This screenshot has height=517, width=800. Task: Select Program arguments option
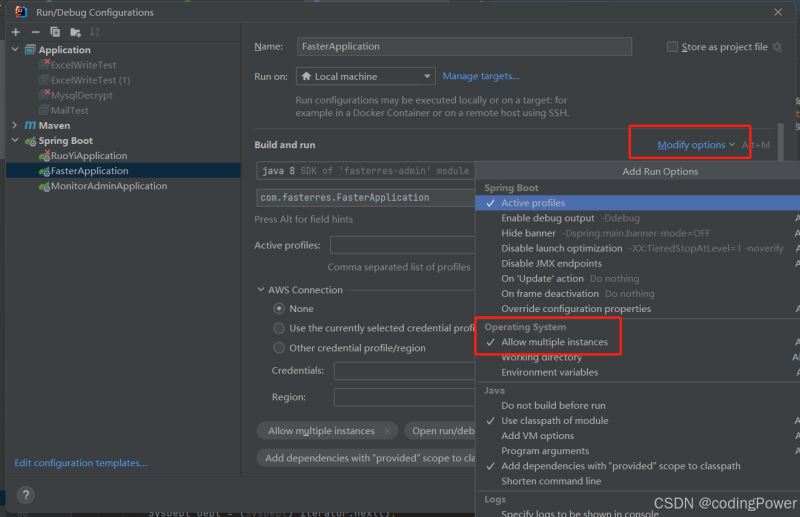click(x=638, y=451)
